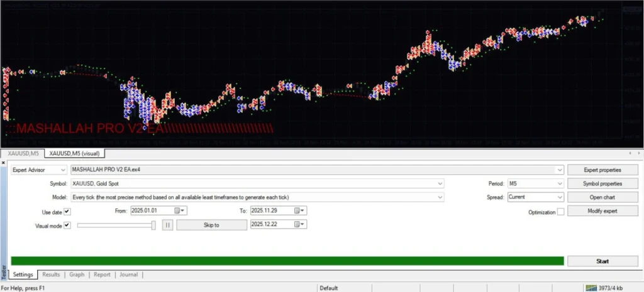Image resolution: width=644 pixels, height=292 pixels.
Task: Click the connection status bars icon
Action: click(591, 288)
